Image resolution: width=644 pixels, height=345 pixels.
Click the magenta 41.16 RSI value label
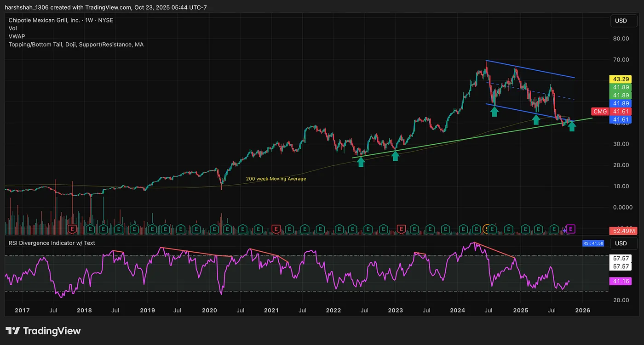(x=621, y=281)
